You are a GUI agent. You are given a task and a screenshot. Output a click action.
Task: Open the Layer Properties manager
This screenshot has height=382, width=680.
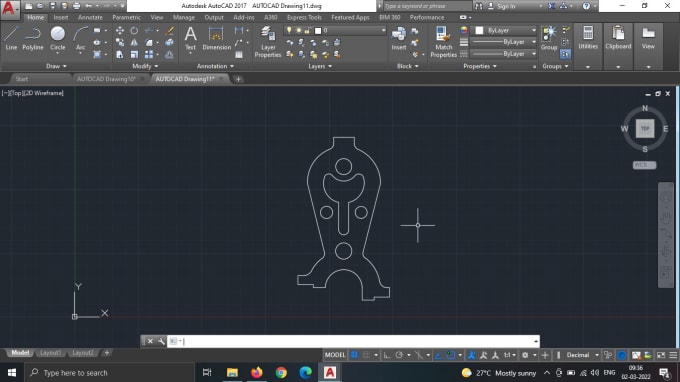pos(268,42)
